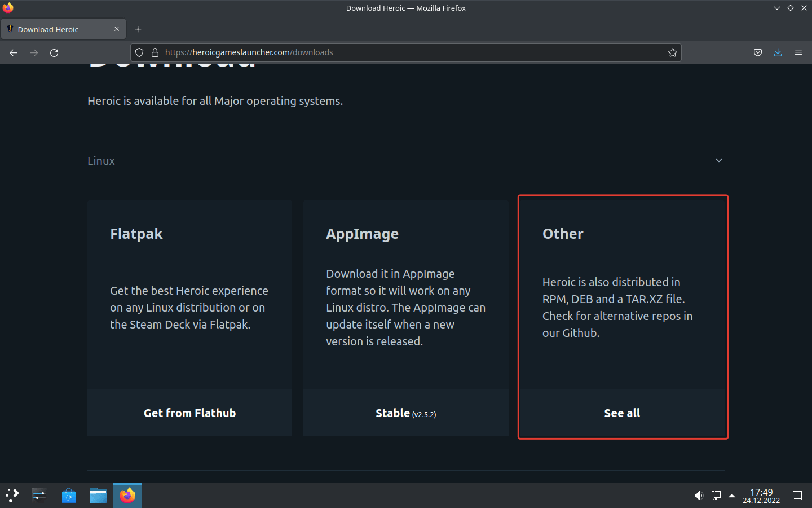812x508 pixels.
Task: Click the forward navigation arrow
Action: pyautogui.click(x=34, y=52)
